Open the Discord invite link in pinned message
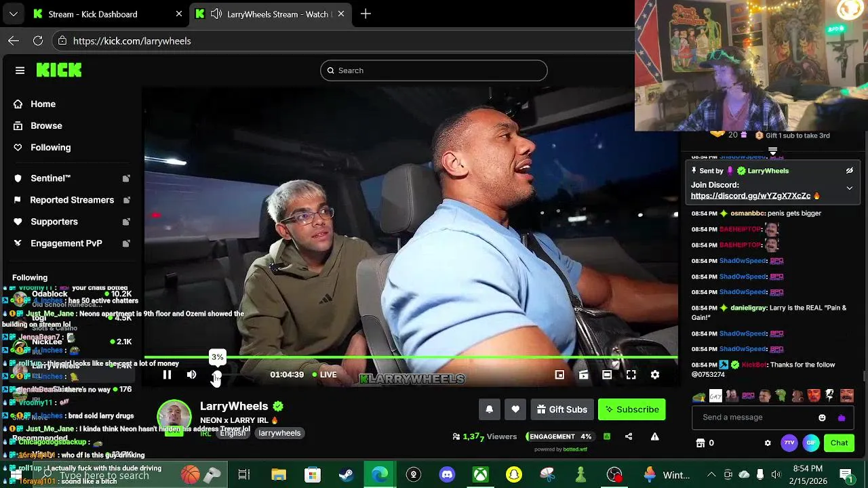 (751, 196)
